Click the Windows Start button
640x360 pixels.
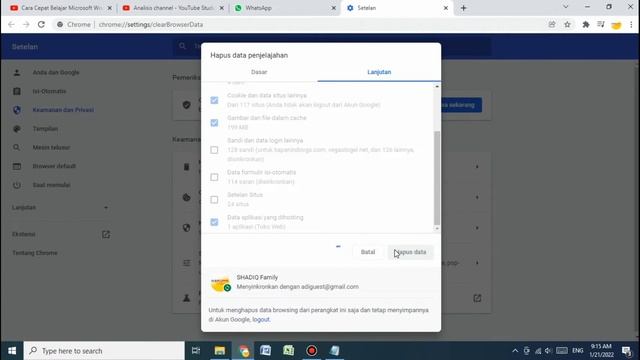click(12, 351)
